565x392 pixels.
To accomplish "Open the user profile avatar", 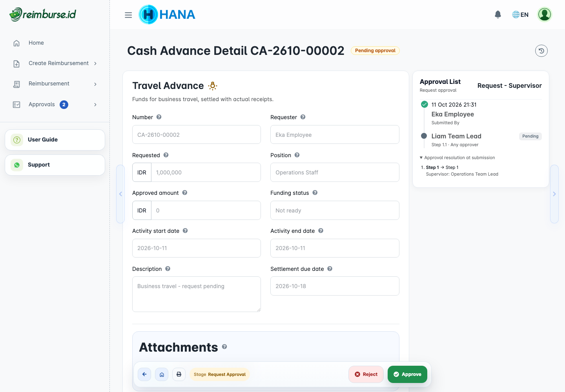I will tap(545, 15).
